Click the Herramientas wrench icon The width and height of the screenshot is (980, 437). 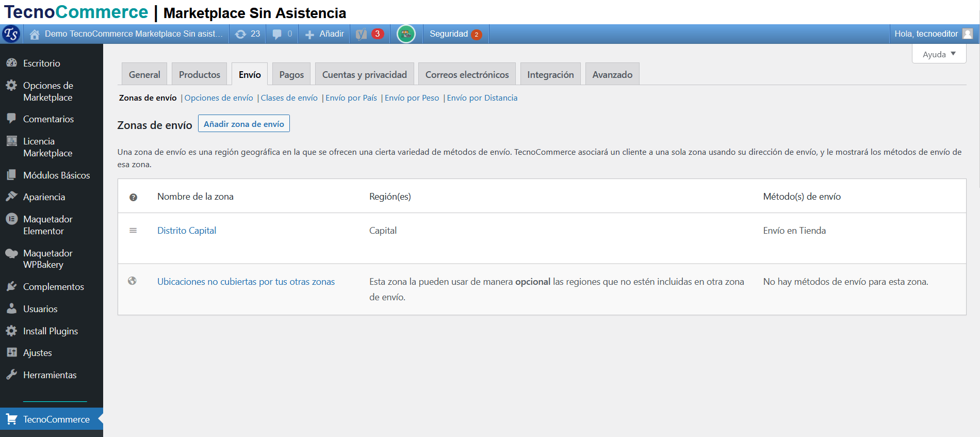(11, 375)
